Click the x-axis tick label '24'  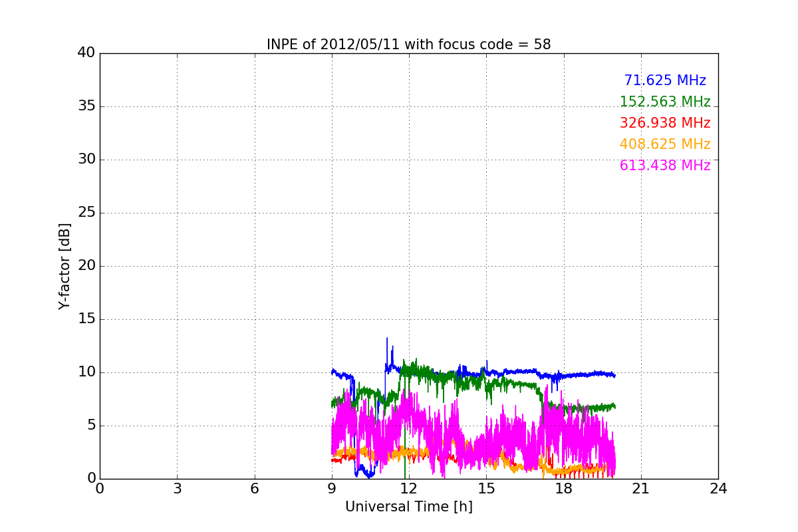coord(718,489)
